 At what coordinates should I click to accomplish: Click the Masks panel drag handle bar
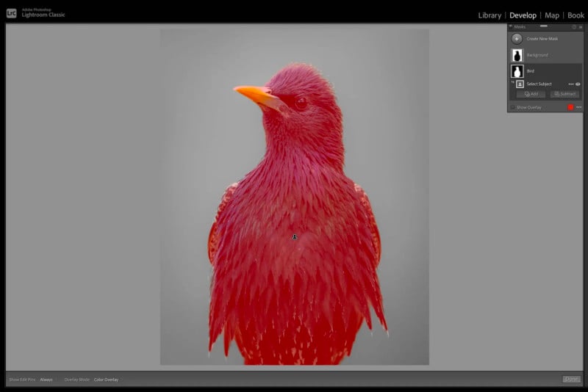544,26
